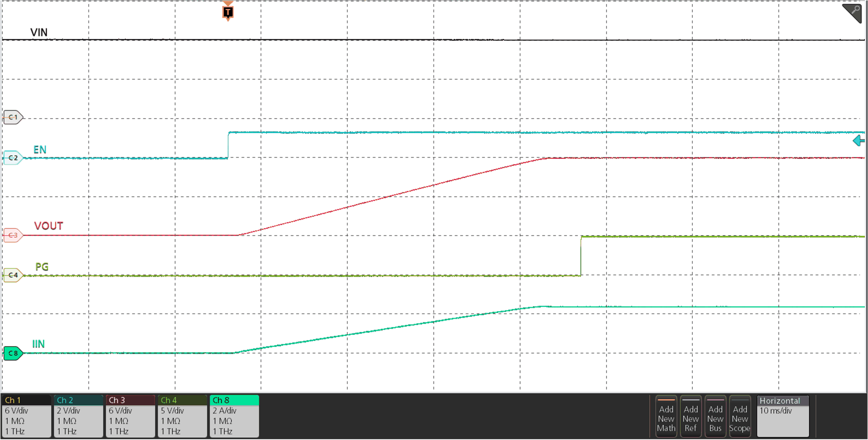Image resolution: width=868 pixels, height=440 pixels.
Task: Click the Add New Scope button
Action: click(x=740, y=416)
